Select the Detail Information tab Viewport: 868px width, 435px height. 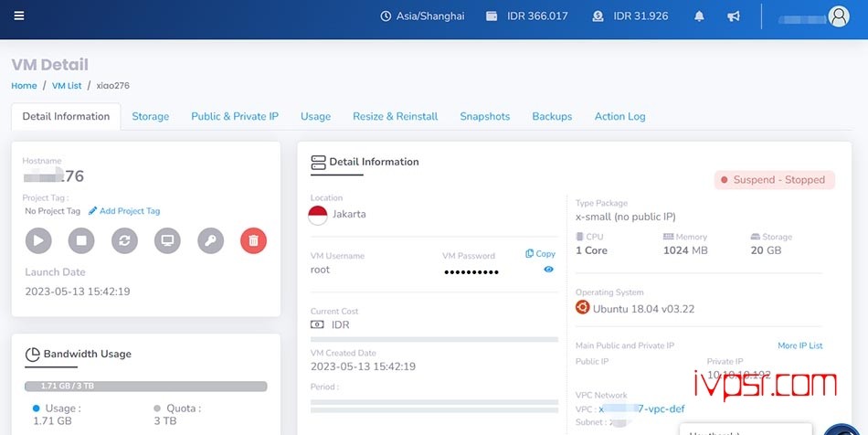coord(66,116)
